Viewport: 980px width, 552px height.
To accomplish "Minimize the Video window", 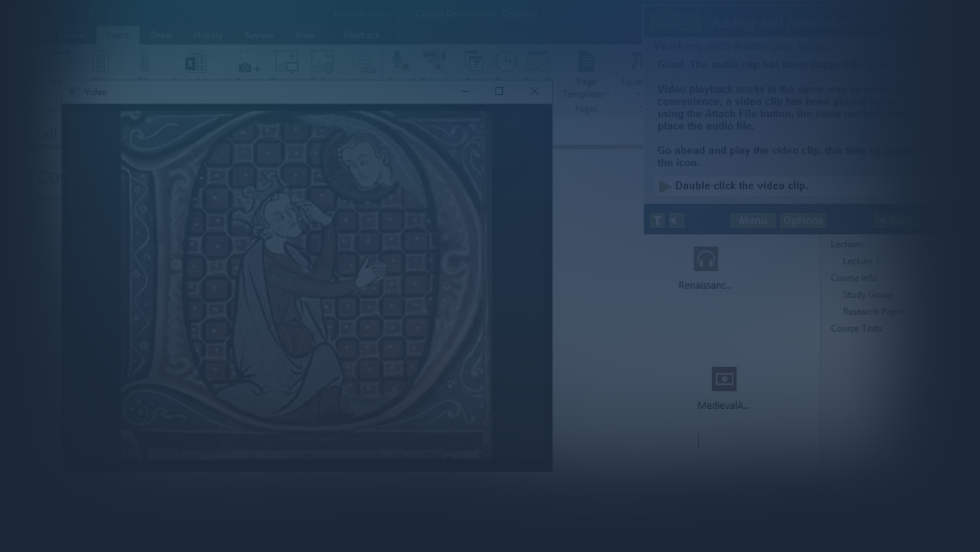I will coord(465,91).
